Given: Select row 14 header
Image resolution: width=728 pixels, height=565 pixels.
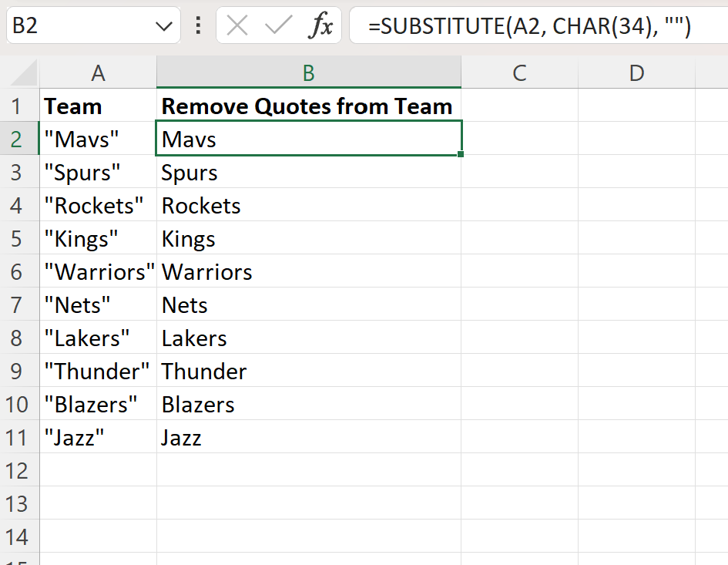Looking at the screenshot, I should [19, 537].
